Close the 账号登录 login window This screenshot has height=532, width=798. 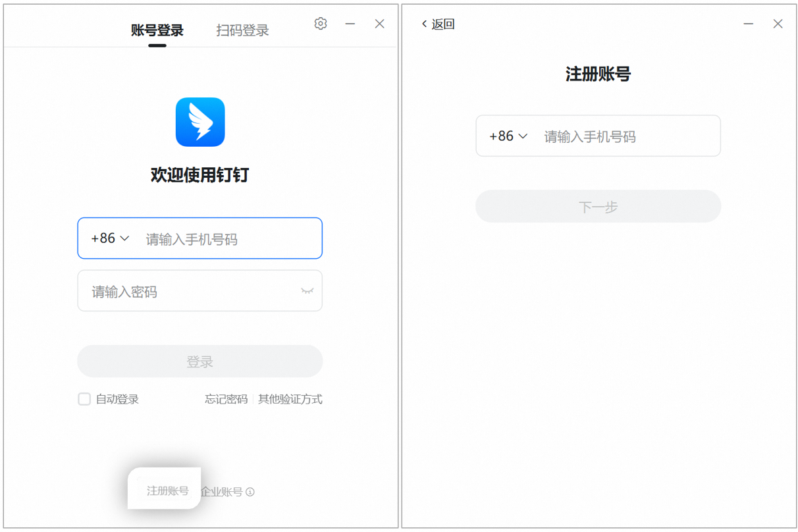pyautogui.click(x=379, y=24)
